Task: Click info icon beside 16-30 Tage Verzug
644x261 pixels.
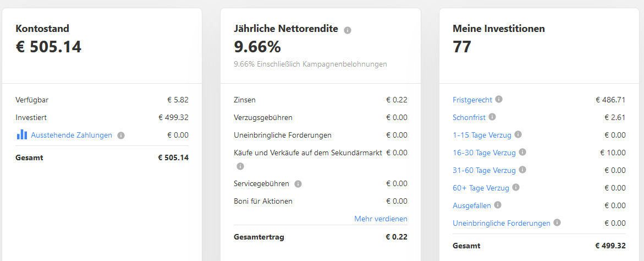Action: coord(522,152)
